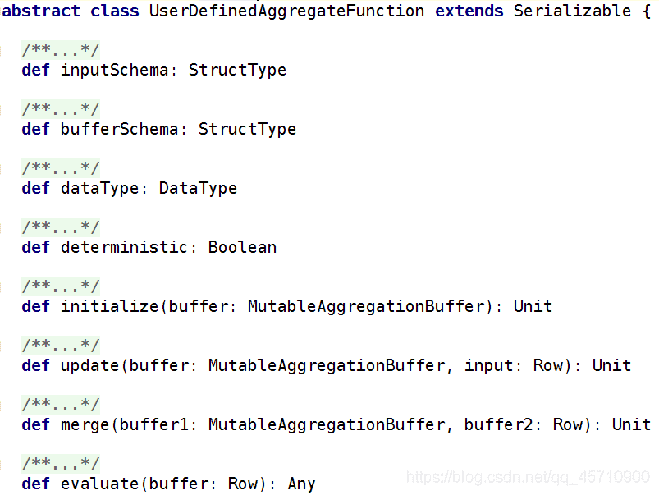Click the Any return type of evaluate
This screenshot has width=659, height=495.
point(301,484)
